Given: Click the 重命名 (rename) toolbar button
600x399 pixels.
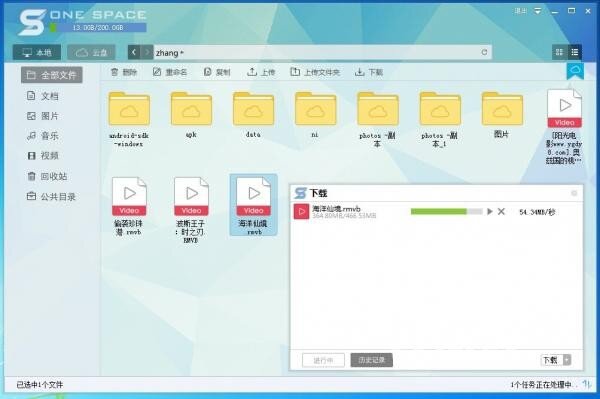Looking at the screenshot, I should coord(170,72).
